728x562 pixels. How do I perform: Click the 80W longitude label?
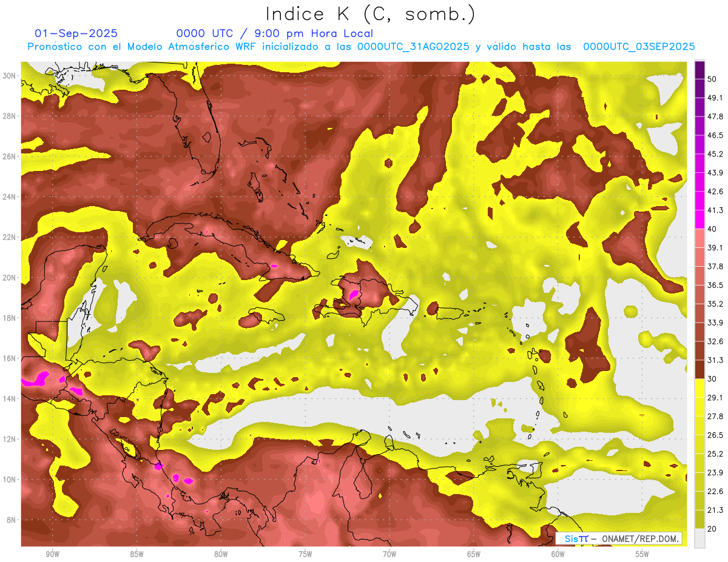point(221,555)
